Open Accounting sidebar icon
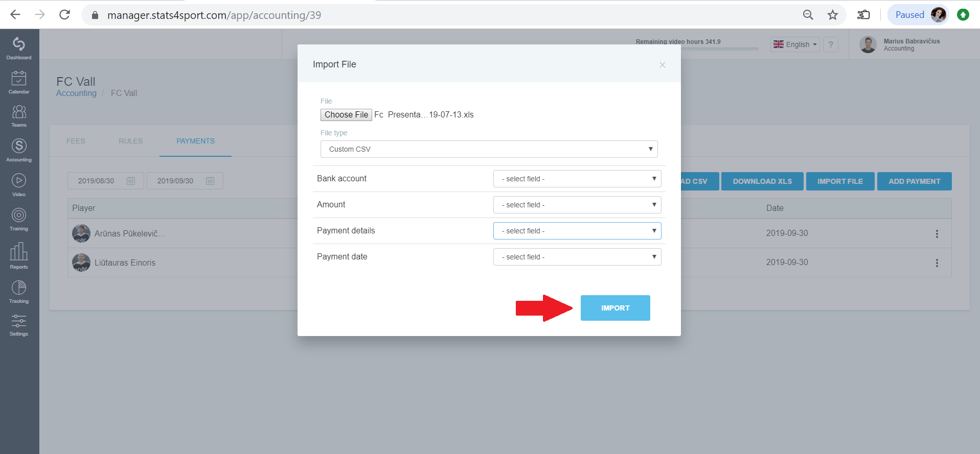The height and width of the screenshot is (454, 980). coord(19,150)
